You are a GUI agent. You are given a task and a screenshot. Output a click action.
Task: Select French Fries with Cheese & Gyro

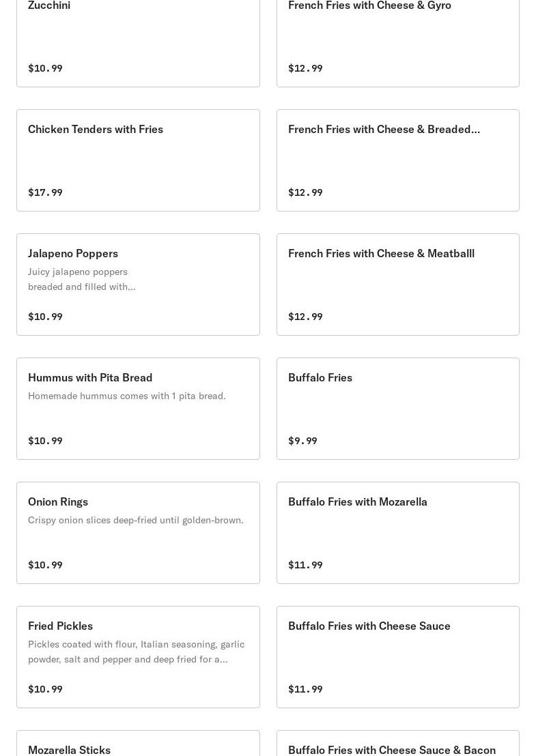coord(369,5)
